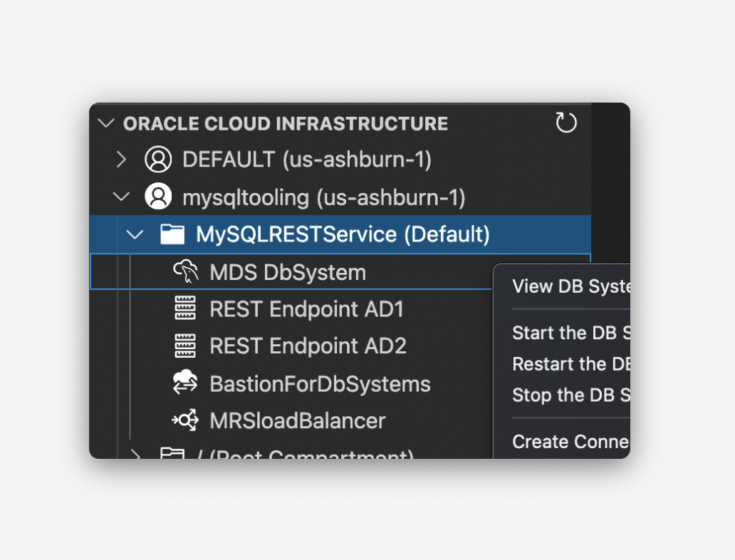Expand the DEFAULT (us-ashburn-1) profile
735x560 pixels.
[x=122, y=160]
